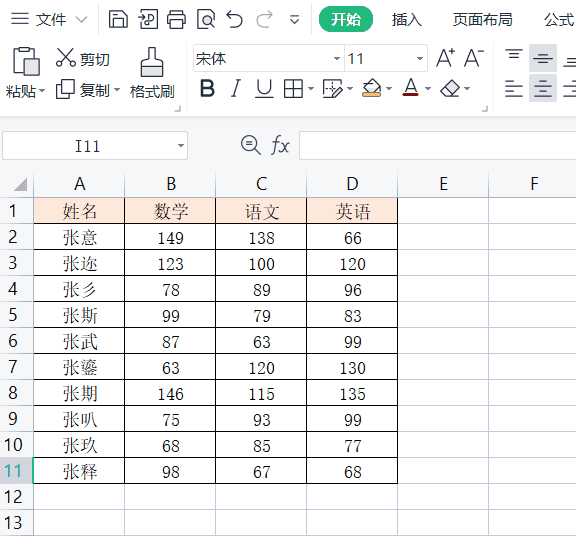Screen dimensions: 576x536
Task: Click the 格式刷 format painter
Action: click(152, 73)
